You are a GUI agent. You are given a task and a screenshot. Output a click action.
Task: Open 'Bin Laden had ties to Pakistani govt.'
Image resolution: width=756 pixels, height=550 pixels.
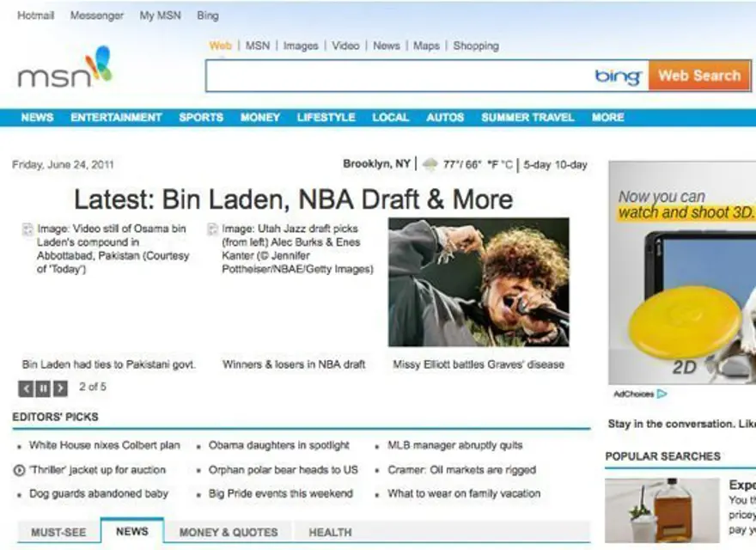click(109, 364)
